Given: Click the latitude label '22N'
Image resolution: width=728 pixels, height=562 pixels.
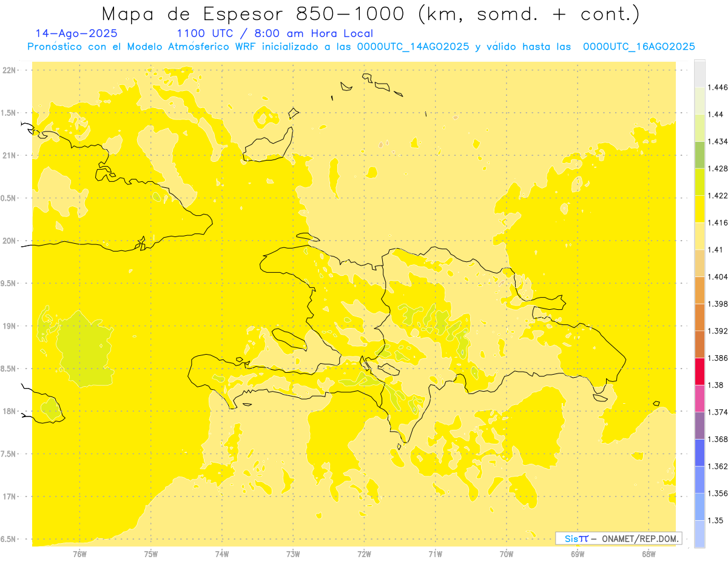Looking at the screenshot, I should [x=9, y=70].
